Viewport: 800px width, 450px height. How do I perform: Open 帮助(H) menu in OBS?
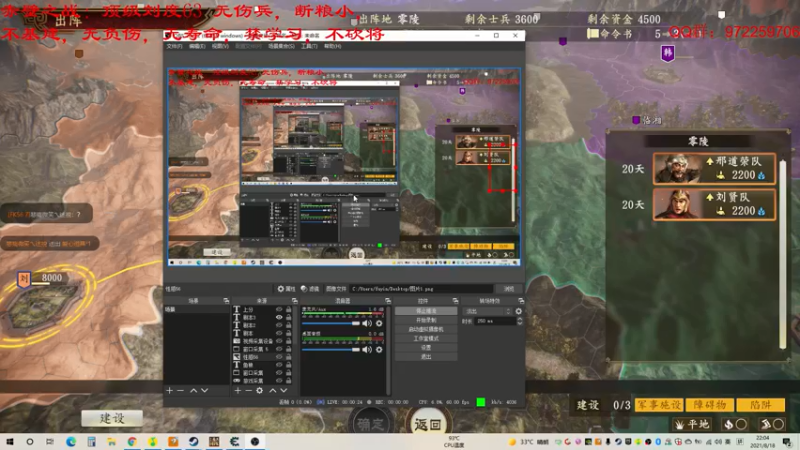click(332, 46)
